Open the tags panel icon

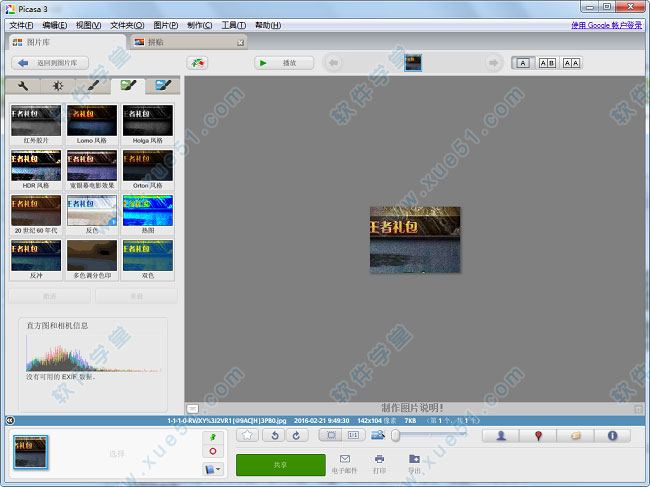tap(575, 436)
